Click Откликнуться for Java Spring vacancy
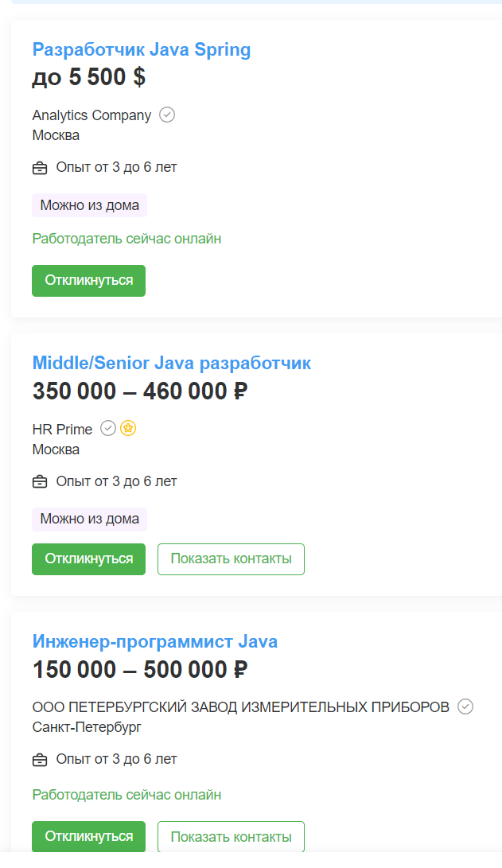The width and height of the screenshot is (502, 868). coord(88,281)
